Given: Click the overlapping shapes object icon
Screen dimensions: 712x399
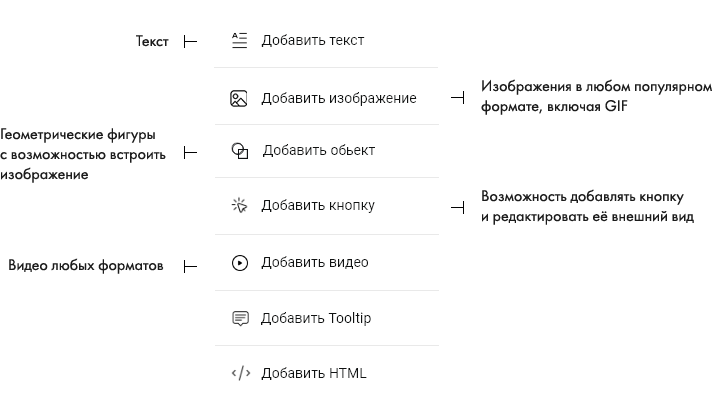Looking at the screenshot, I should point(240,151).
